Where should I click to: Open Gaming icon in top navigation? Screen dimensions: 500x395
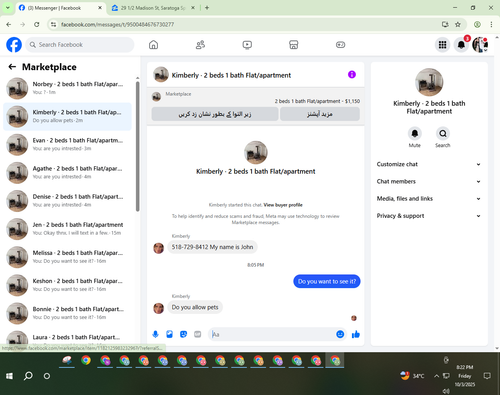coord(340,45)
